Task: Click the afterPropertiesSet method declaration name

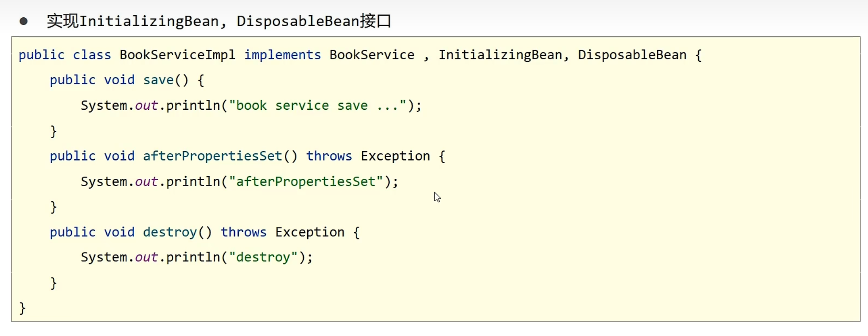Action: pos(212,156)
